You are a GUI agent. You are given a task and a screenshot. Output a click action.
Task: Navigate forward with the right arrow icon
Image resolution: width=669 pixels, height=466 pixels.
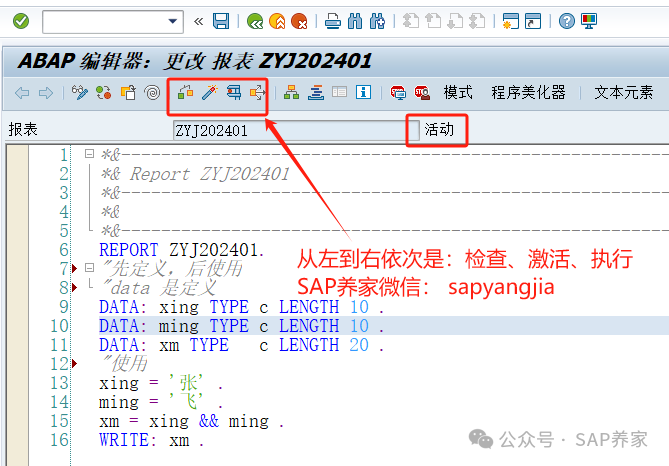pos(46,93)
